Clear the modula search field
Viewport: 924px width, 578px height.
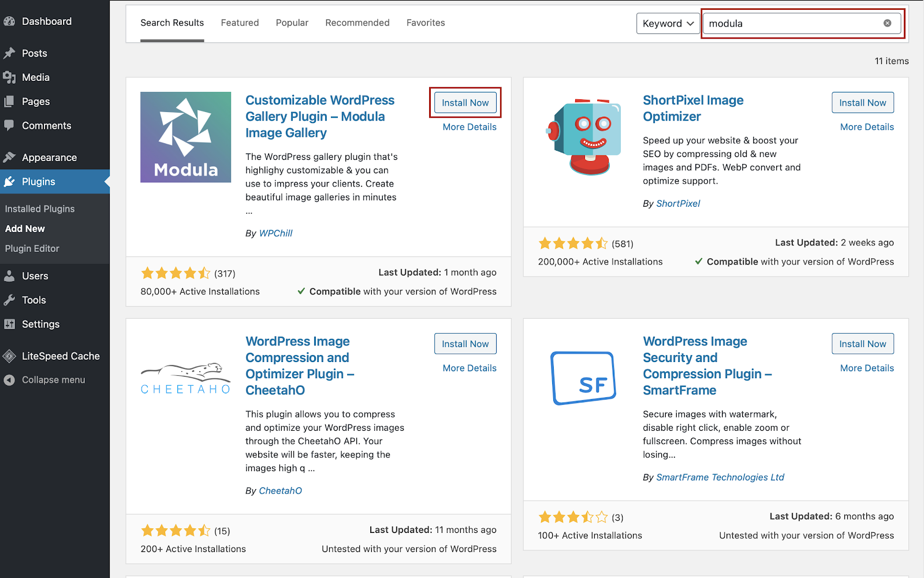pos(887,24)
